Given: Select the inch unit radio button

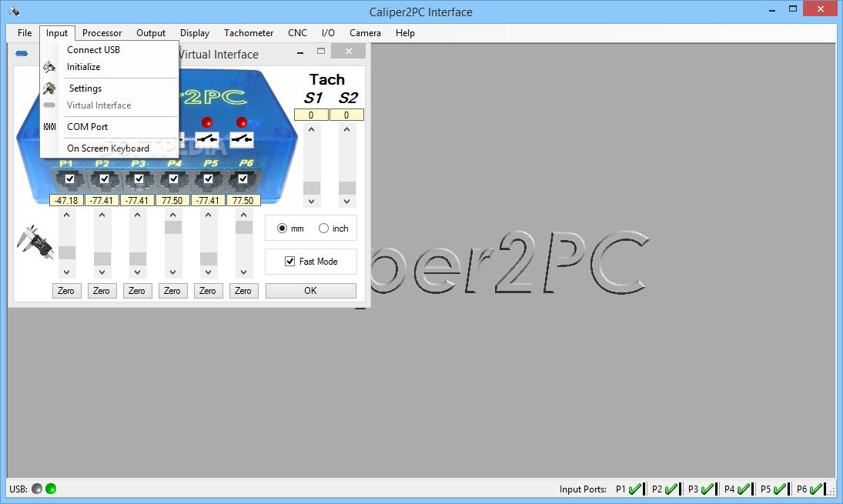Looking at the screenshot, I should (323, 229).
